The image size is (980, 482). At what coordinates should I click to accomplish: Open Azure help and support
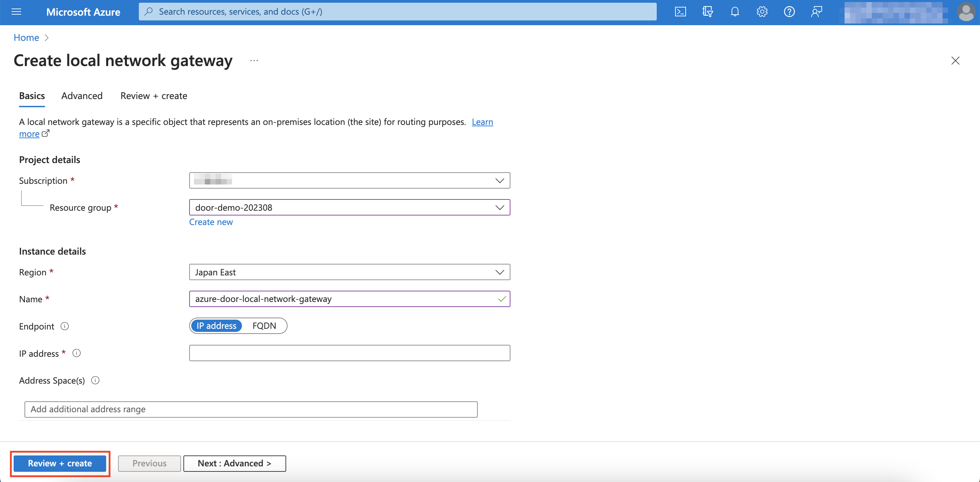pos(789,12)
